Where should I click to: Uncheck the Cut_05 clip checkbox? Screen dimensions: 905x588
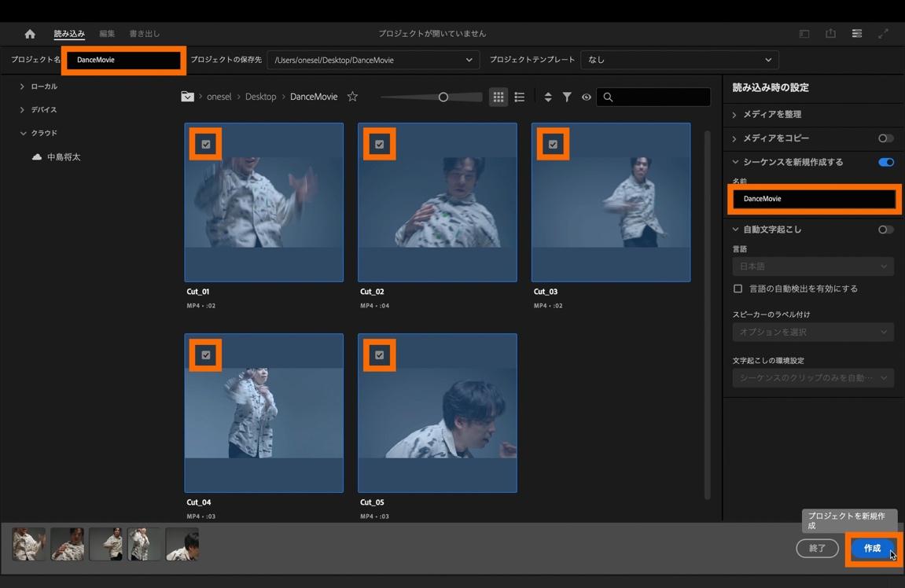click(379, 355)
